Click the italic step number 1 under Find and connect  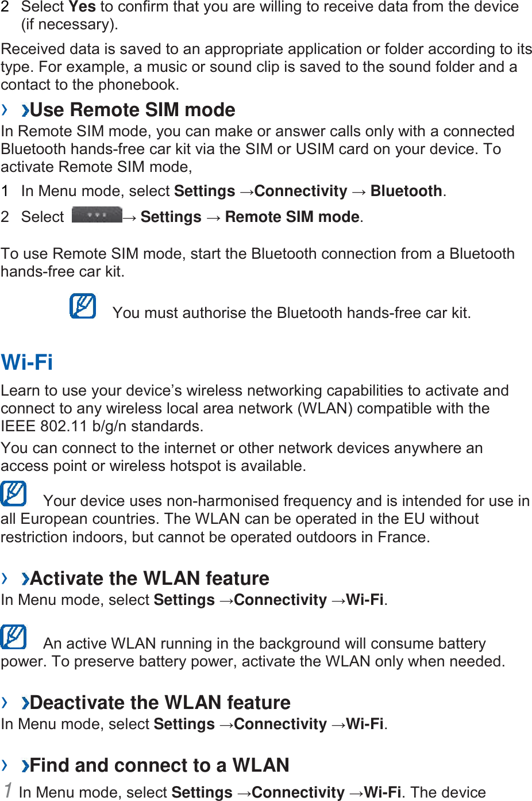(x=8, y=791)
